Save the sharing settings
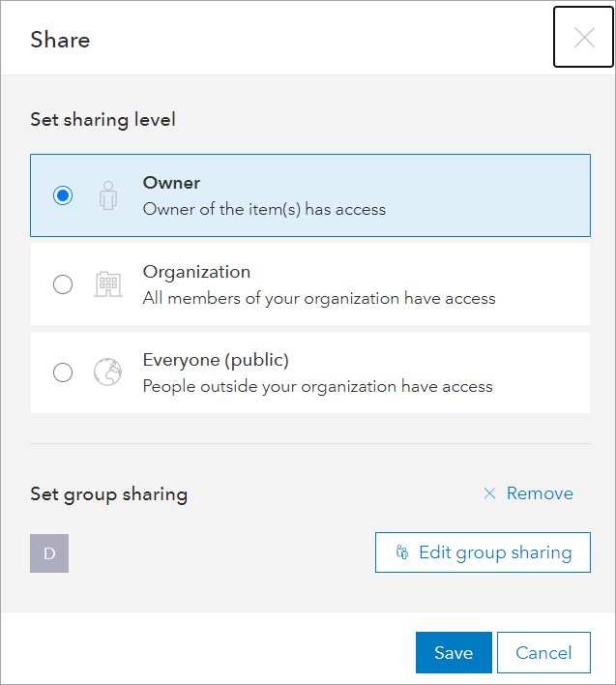Viewport: 616px width, 685px height. click(454, 652)
